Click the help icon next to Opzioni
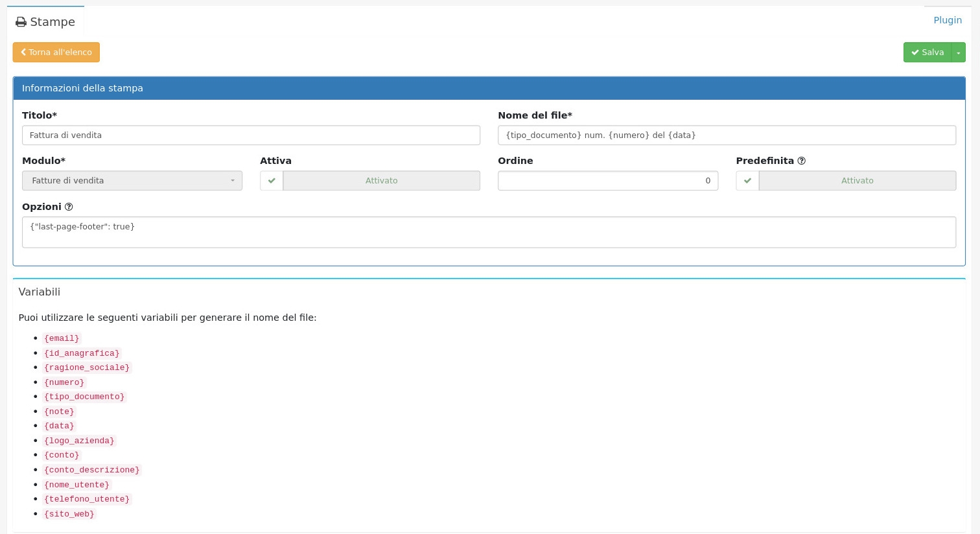Screen dimensions: 980x534 [69, 207]
